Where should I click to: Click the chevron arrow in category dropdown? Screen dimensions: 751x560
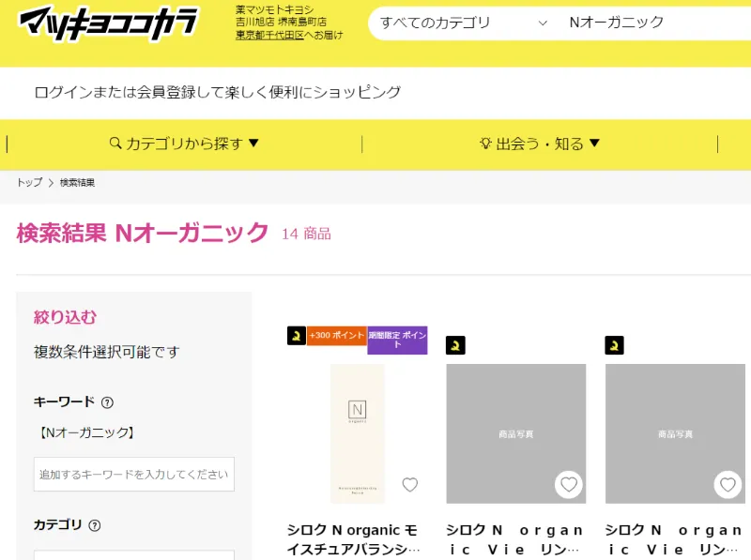click(543, 23)
